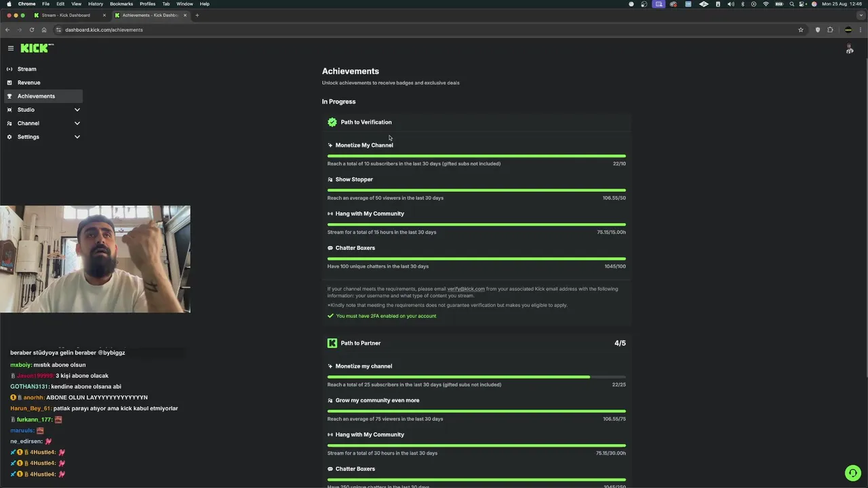Click the 2FA enabled checkmark
Viewport: 868px width, 488px height.
[x=331, y=316]
